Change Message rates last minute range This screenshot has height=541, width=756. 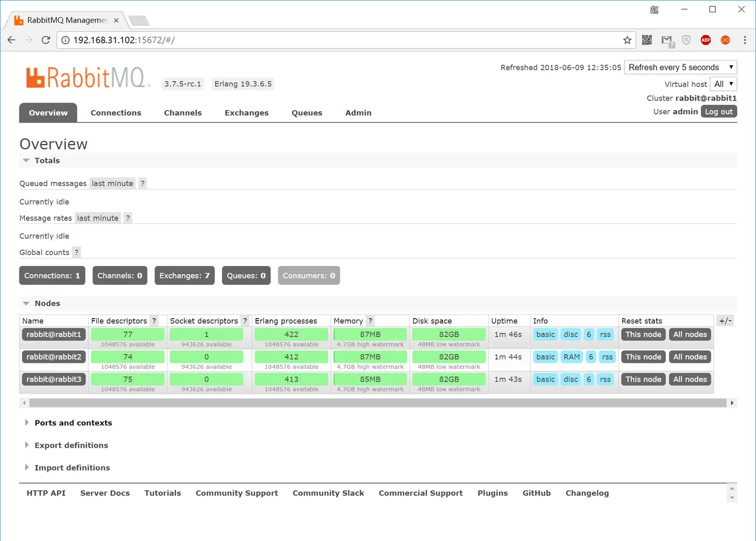[x=98, y=218]
